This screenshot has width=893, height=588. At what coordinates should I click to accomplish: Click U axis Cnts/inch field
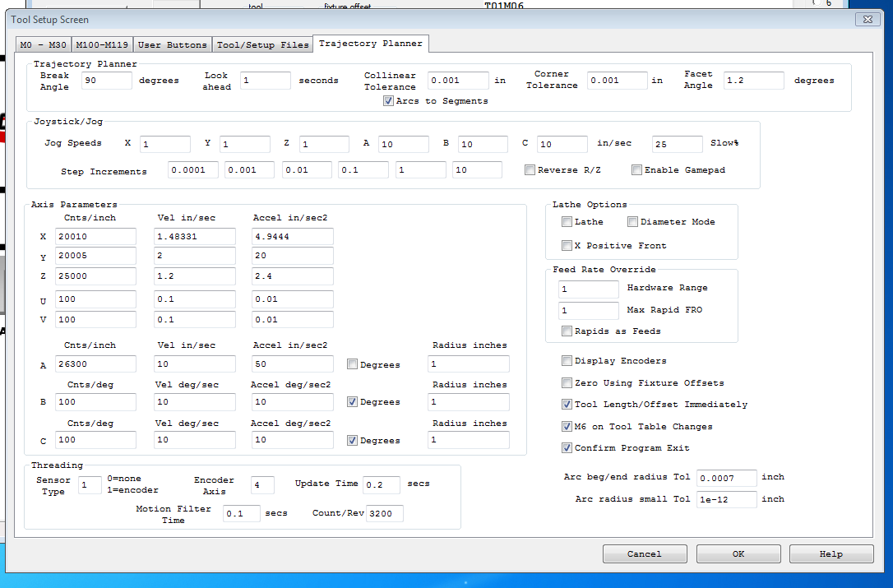pyautogui.click(x=95, y=299)
